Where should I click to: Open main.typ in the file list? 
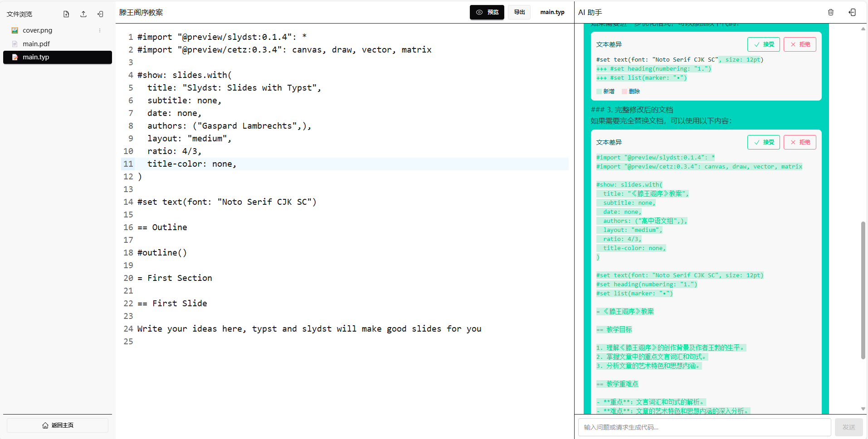tap(36, 57)
